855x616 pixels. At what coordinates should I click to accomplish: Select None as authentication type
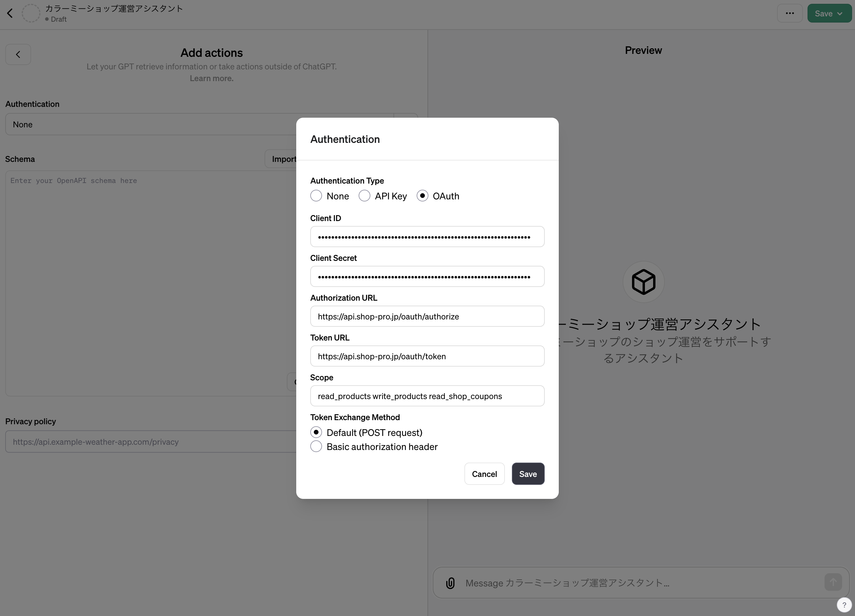316,196
